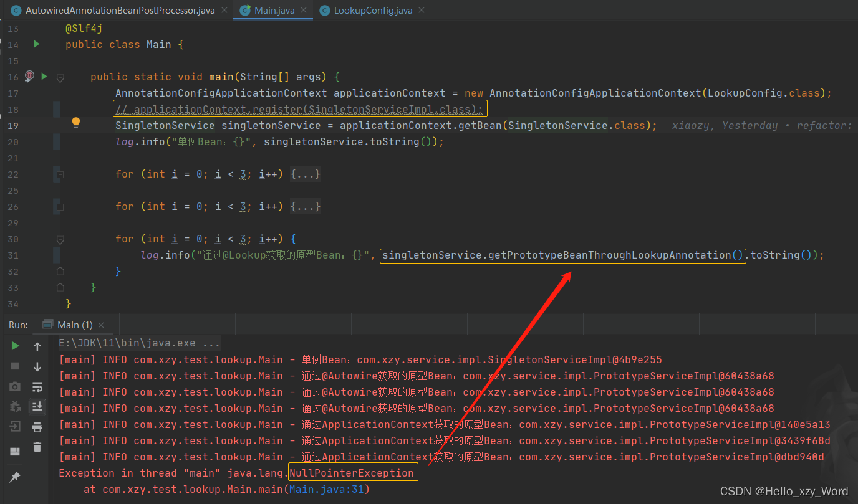
Task: Click the Stop square in Run panel
Action: coord(15,366)
